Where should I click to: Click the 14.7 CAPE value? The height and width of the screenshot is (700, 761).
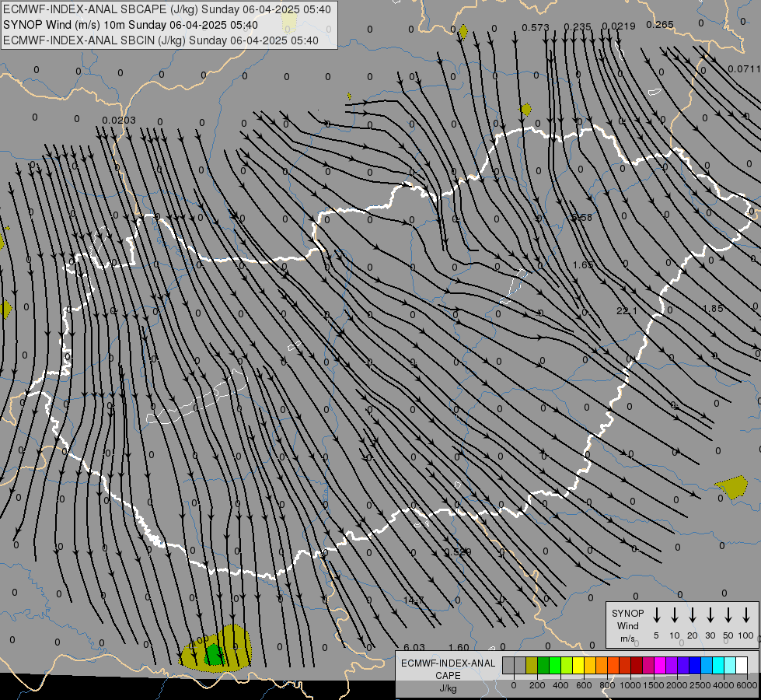tap(414, 600)
